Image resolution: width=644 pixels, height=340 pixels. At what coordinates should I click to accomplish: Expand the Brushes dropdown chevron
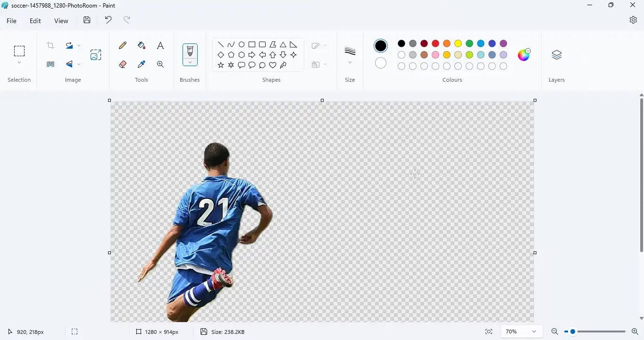tap(190, 62)
